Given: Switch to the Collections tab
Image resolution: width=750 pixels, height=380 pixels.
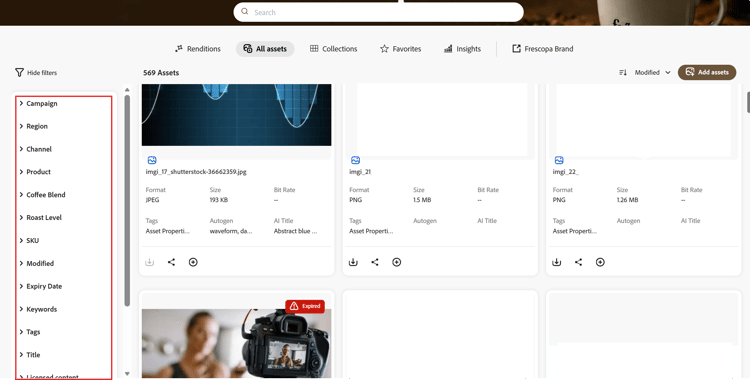Looking at the screenshot, I should pyautogui.click(x=333, y=49).
